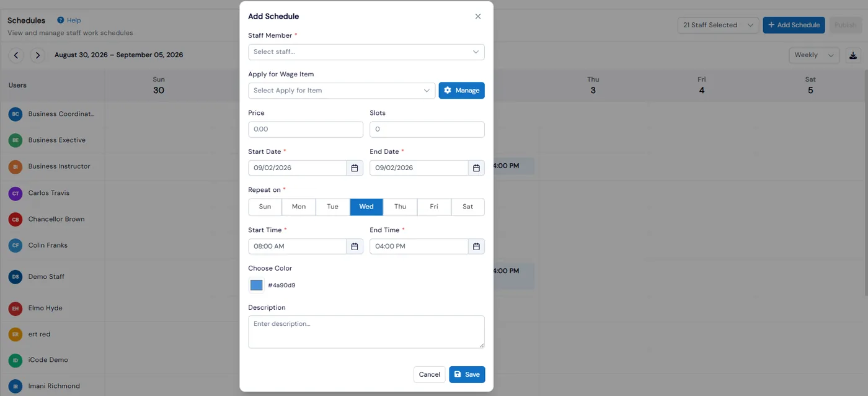Image resolution: width=868 pixels, height=396 pixels.
Task: Click the date range August 30 – September 05
Action: point(119,55)
